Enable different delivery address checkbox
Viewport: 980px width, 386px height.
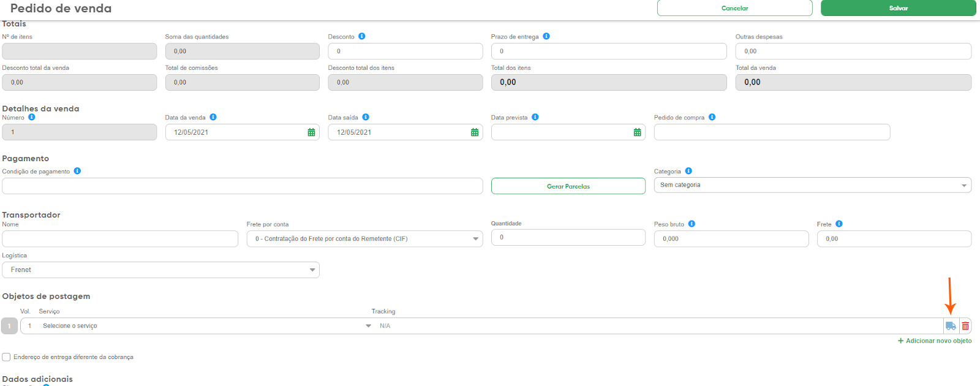pos(6,357)
